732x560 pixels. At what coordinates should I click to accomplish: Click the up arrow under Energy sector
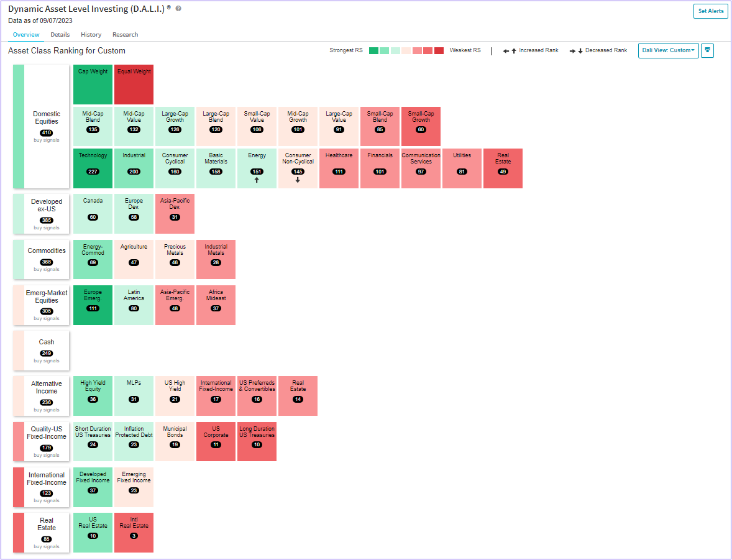(x=256, y=180)
